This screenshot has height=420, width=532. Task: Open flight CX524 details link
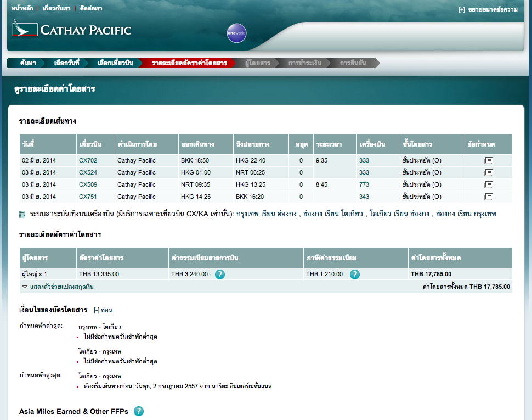pyautogui.click(x=88, y=172)
